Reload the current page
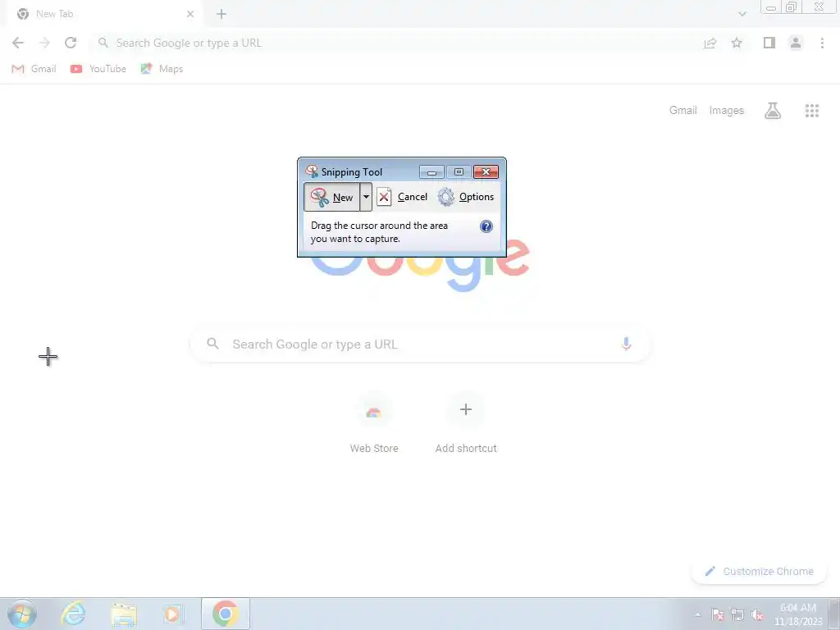Image resolution: width=840 pixels, height=630 pixels. pyautogui.click(x=71, y=43)
